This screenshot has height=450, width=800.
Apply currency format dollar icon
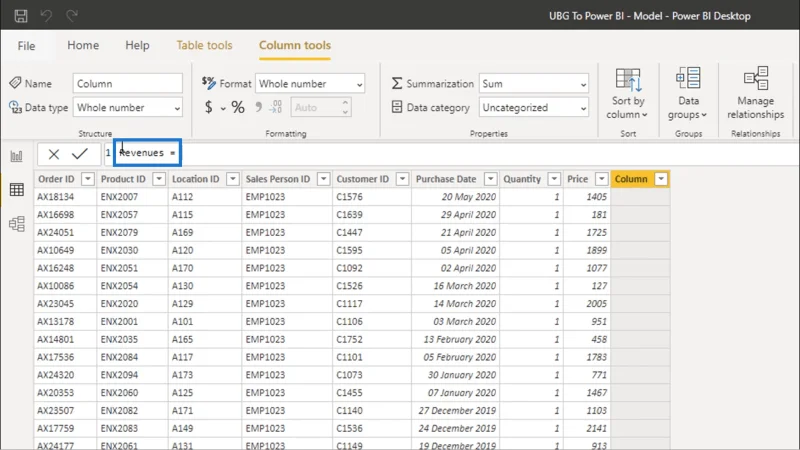pyautogui.click(x=208, y=107)
